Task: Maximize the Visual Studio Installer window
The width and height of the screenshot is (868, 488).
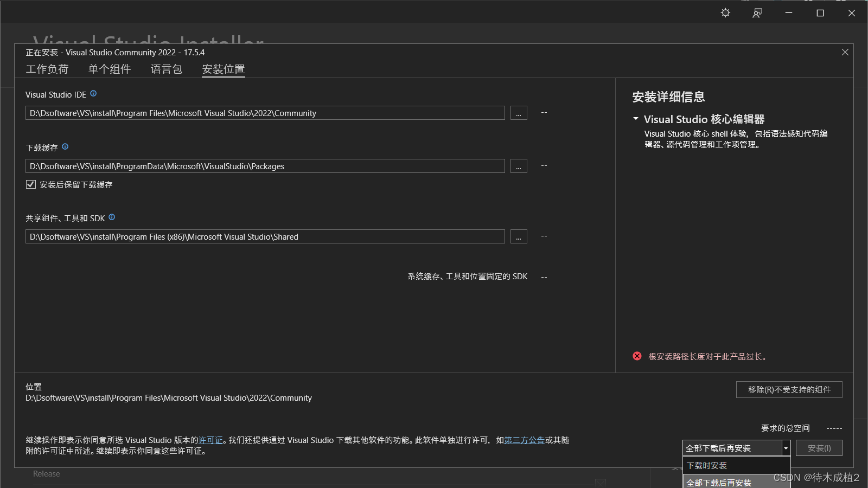Action: coord(820,13)
